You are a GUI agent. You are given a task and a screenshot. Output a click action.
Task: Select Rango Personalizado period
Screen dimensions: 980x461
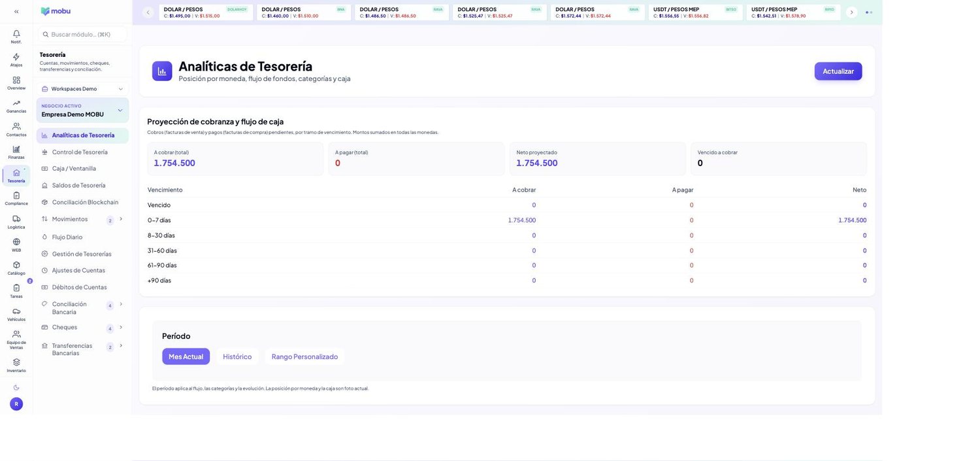pyautogui.click(x=305, y=356)
